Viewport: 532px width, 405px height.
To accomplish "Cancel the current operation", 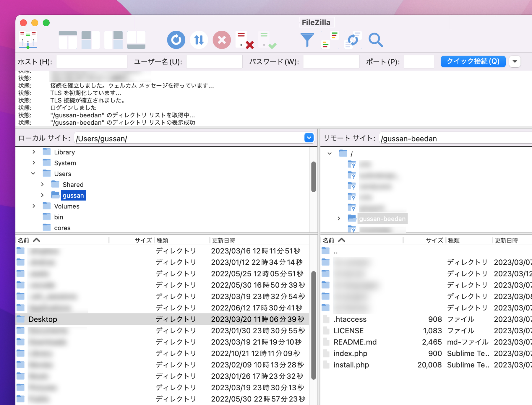I will click(x=221, y=40).
